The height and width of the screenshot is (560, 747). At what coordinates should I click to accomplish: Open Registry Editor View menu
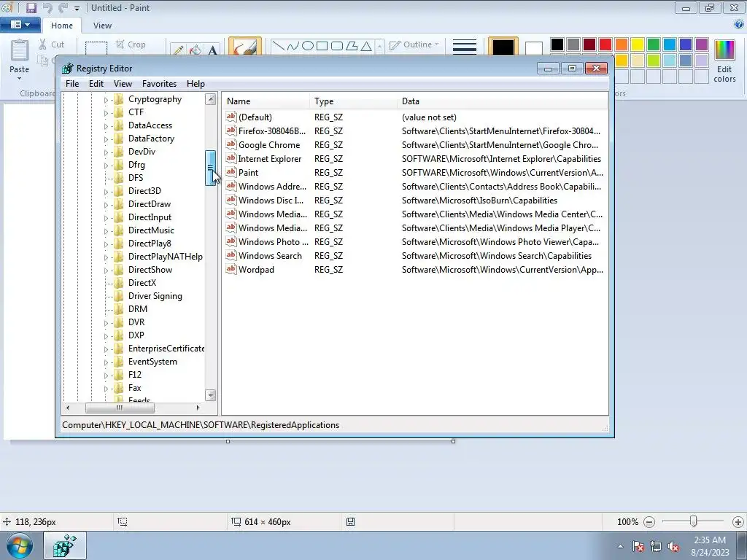tap(123, 84)
